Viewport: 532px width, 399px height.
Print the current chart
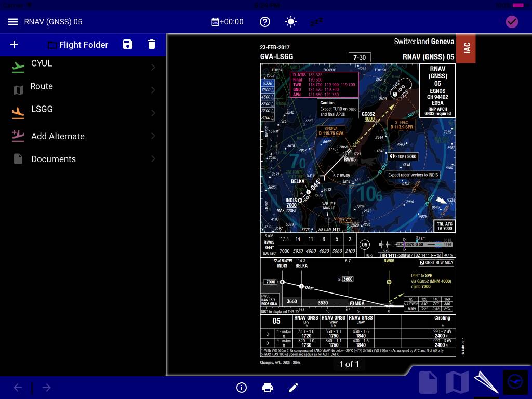tap(268, 388)
